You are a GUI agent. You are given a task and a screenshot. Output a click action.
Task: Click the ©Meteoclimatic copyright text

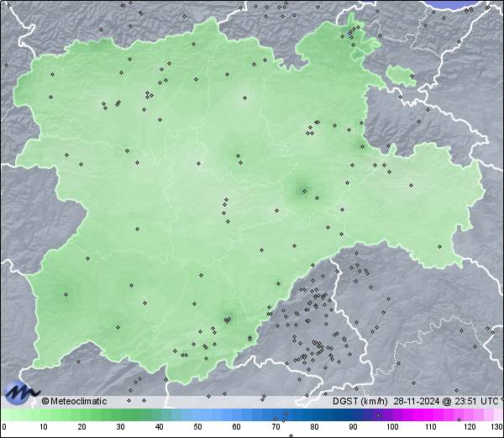click(74, 401)
